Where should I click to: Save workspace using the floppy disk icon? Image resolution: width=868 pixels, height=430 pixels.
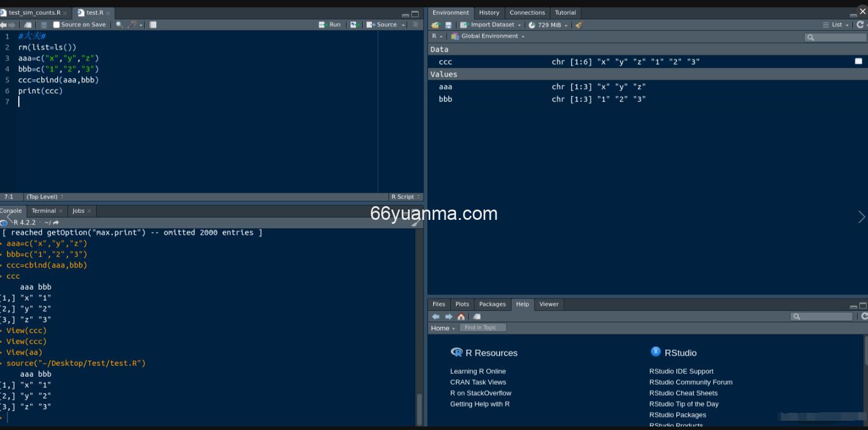(x=448, y=25)
